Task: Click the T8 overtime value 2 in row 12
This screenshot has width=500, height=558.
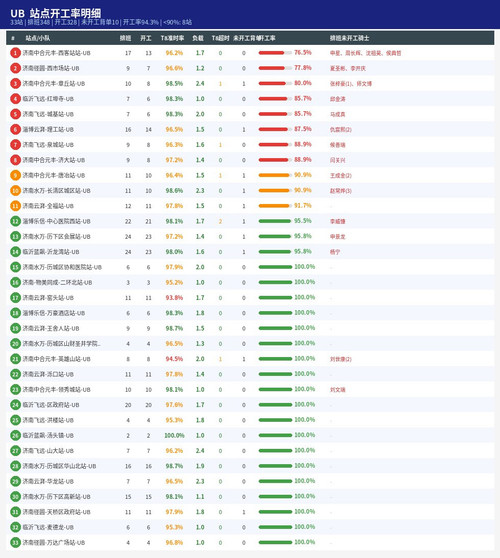Action: (x=220, y=221)
